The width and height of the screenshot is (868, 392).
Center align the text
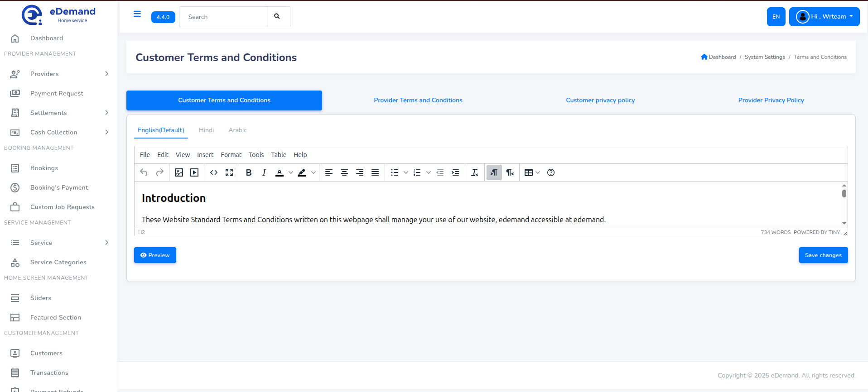point(344,172)
